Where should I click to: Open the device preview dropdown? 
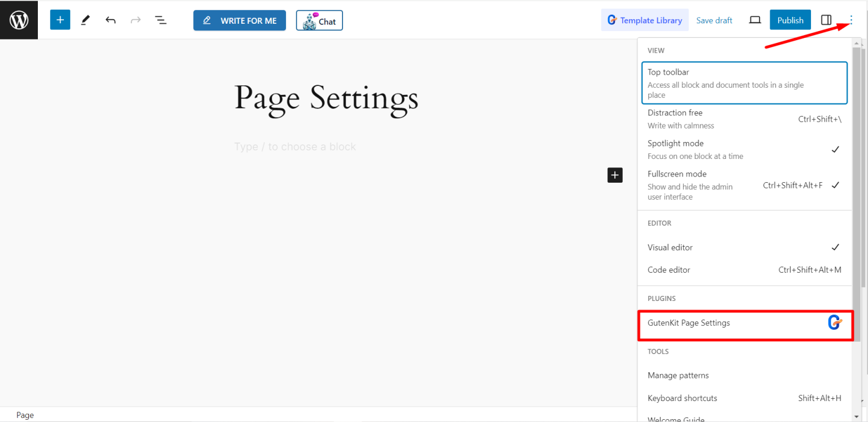(755, 19)
